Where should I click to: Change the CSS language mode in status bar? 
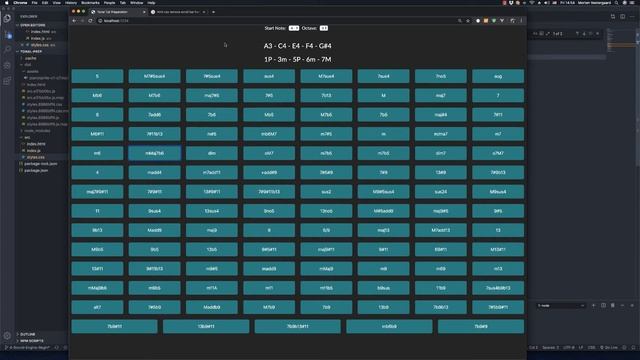pyautogui.click(x=591, y=348)
